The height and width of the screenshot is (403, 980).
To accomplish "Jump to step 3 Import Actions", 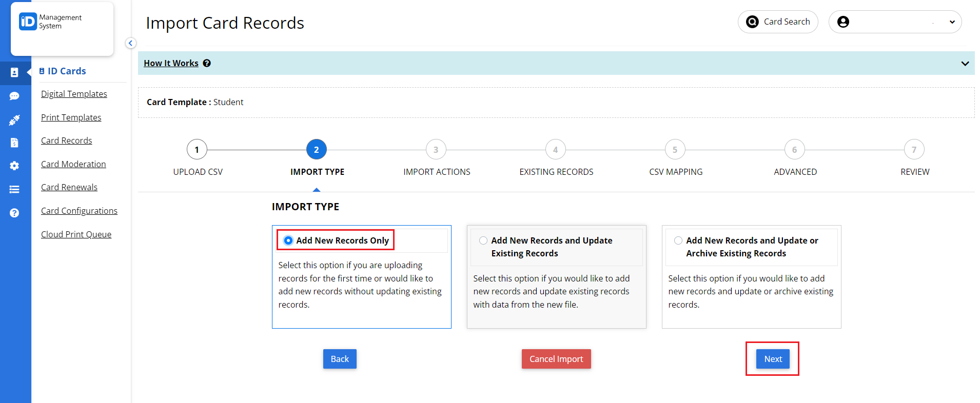I will pos(436,150).
